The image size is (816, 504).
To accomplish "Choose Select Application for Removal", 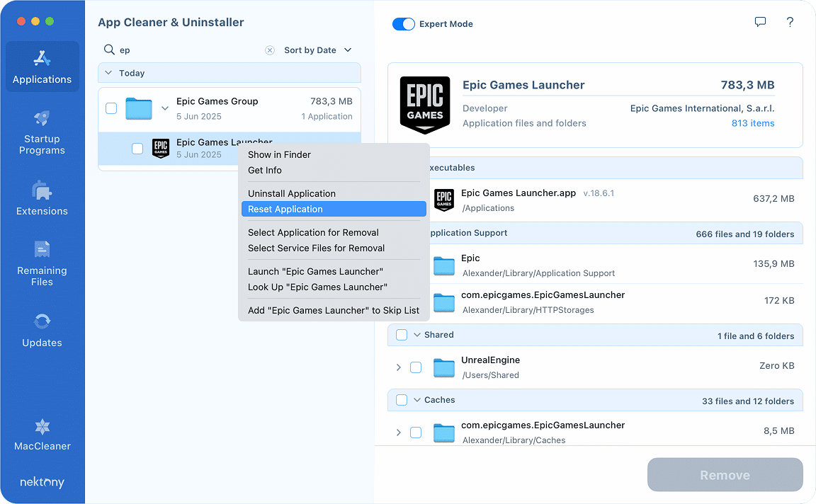I will [x=334, y=232].
